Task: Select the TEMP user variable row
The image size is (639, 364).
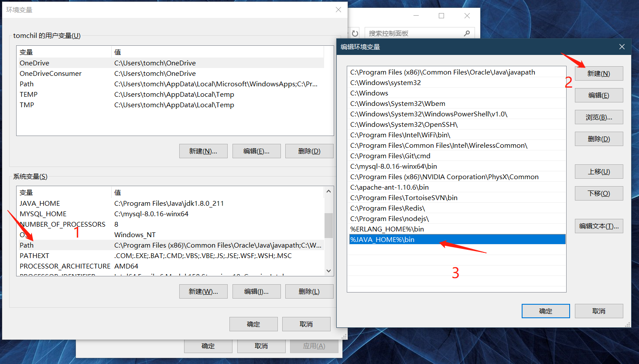Action: (x=170, y=95)
